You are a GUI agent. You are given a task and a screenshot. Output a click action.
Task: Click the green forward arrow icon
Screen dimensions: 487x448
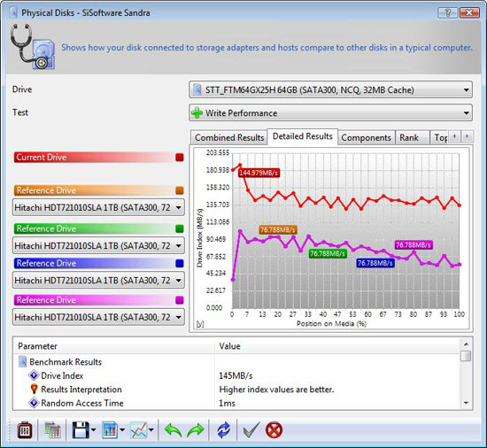click(196, 430)
